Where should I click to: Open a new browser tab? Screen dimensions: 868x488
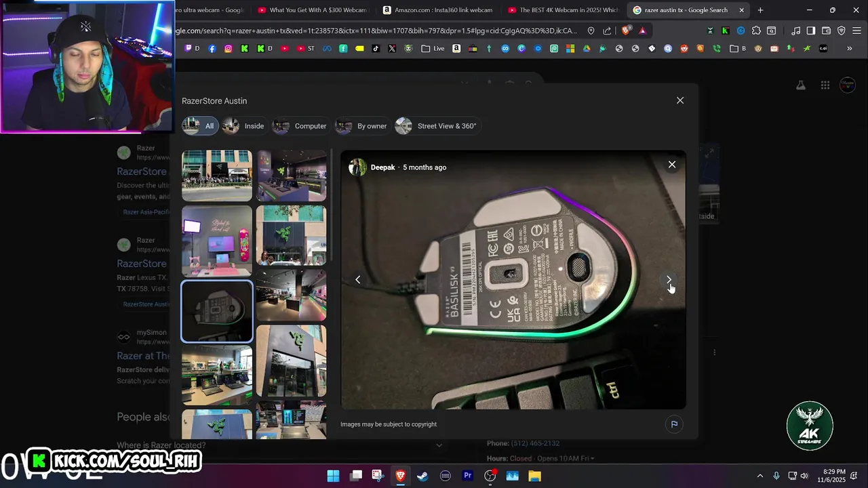[x=760, y=10]
